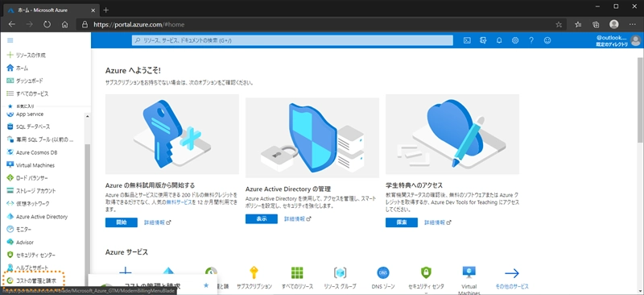Open Virtual Machines in Azure services row
This screenshot has height=295, width=644.
(x=469, y=272)
